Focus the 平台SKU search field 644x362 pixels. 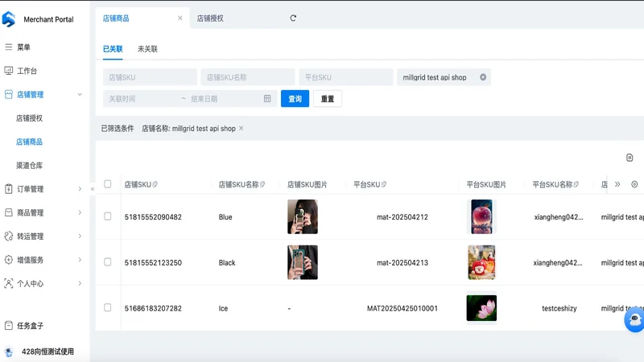click(x=346, y=77)
